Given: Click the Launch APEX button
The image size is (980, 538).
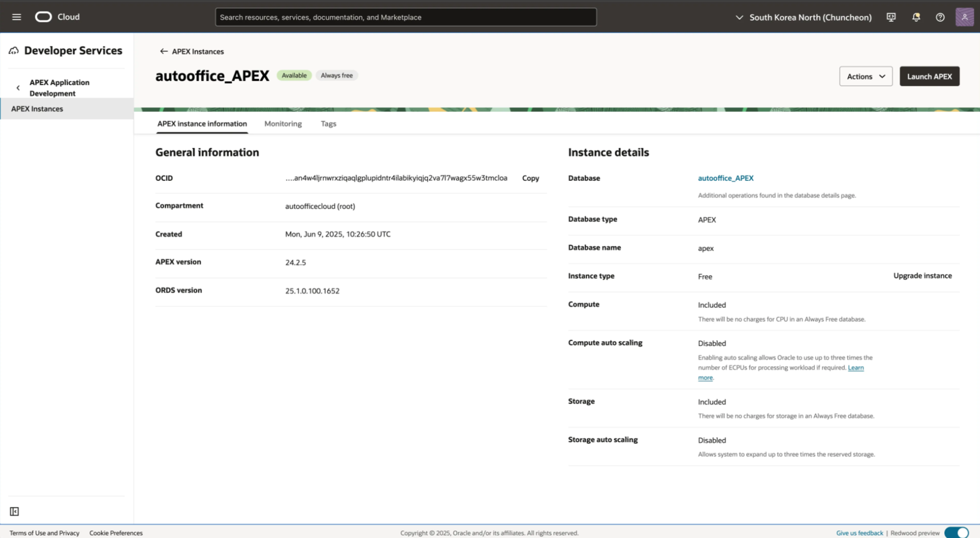Looking at the screenshot, I should [929, 76].
